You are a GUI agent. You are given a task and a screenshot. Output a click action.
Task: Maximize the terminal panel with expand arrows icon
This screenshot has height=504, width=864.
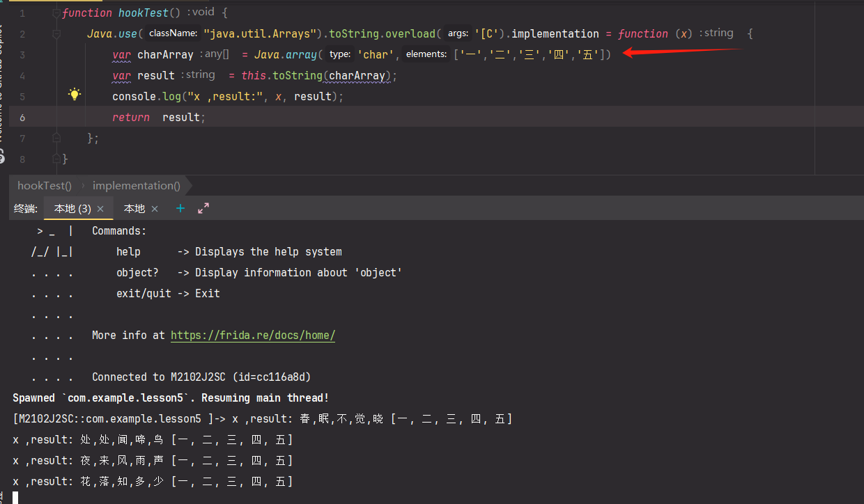pyautogui.click(x=203, y=208)
